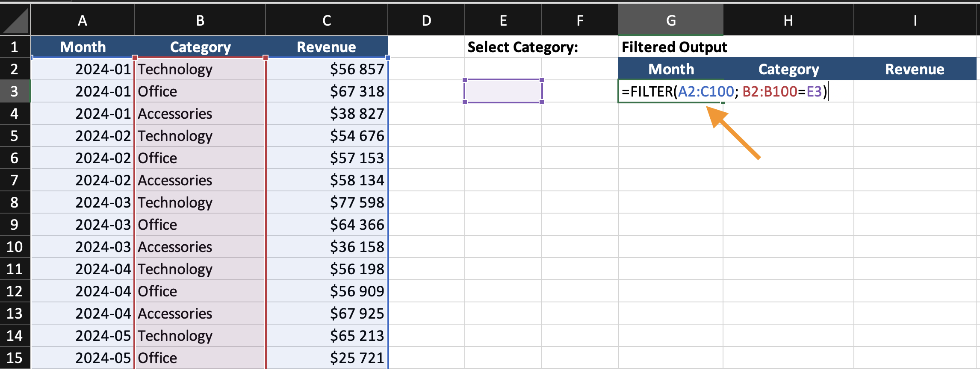
Task: Select row 3 header
Action: 15,91
